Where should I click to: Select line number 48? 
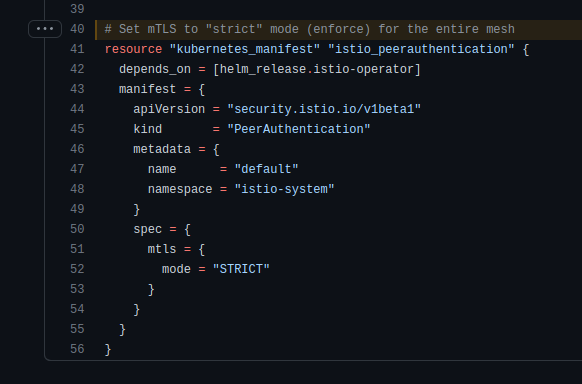click(77, 189)
